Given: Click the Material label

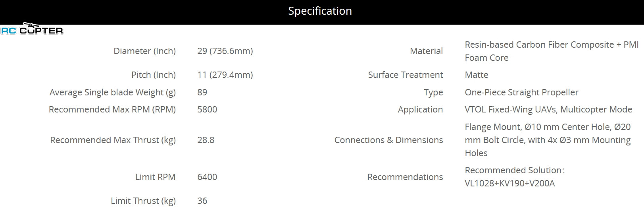Looking at the screenshot, I should [426, 51].
